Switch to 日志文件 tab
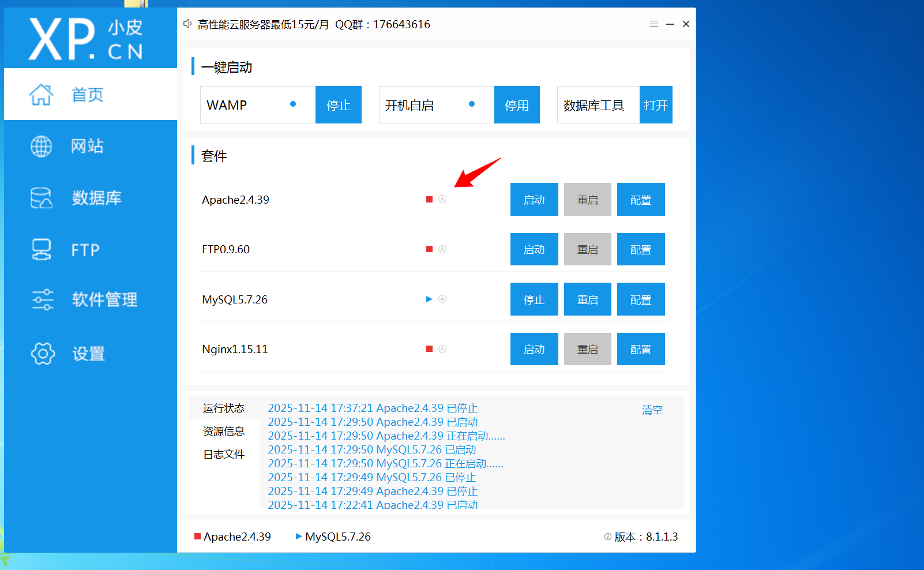Image resolution: width=924 pixels, height=570 pixels. [x=224, y=454]
